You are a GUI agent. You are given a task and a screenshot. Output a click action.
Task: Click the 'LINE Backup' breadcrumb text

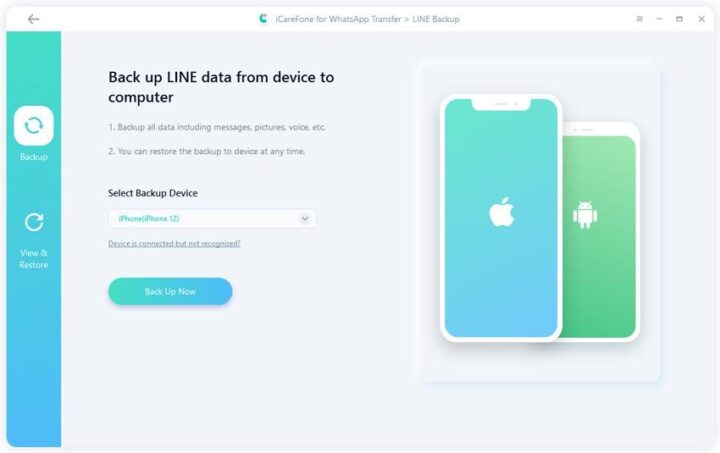[436, 19]
